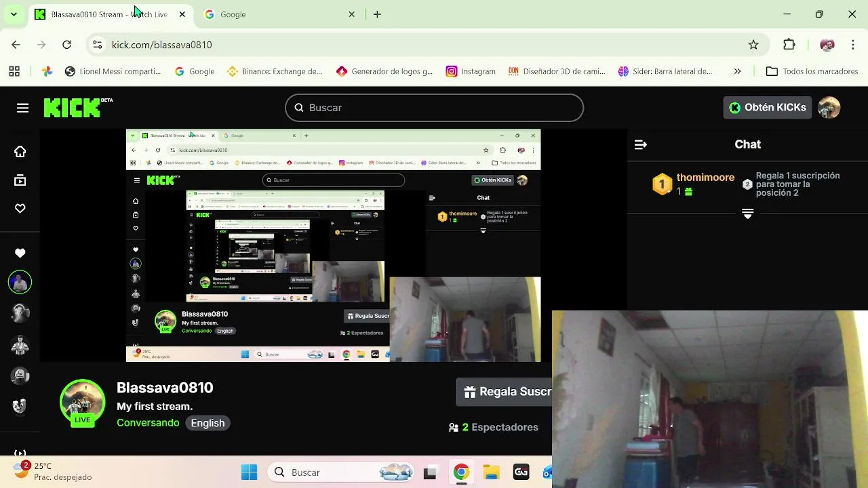Click the Regala Suscripciones gift button
The image size is (868, 488).
[504, 392]
